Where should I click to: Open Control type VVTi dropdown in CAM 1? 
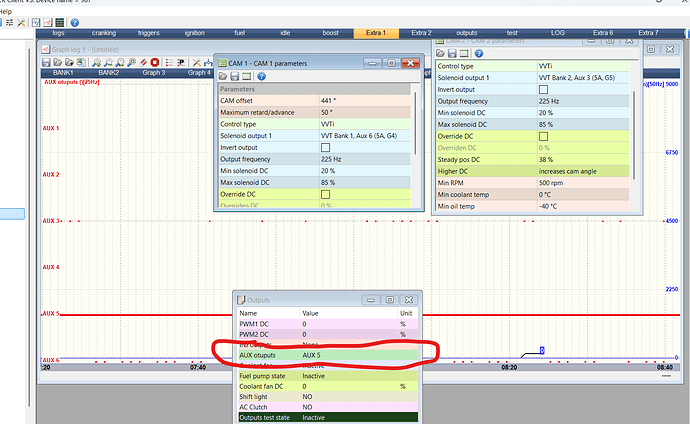365,124
